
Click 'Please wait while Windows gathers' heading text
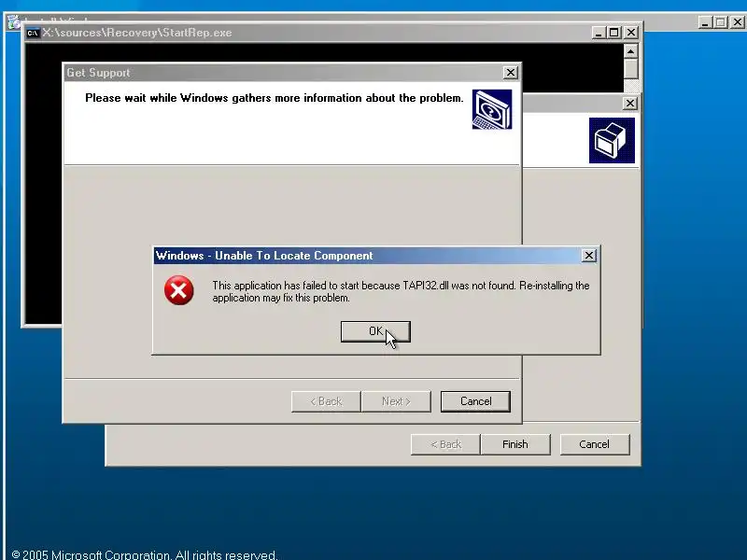pyautogui.click(x=274, y=98)
